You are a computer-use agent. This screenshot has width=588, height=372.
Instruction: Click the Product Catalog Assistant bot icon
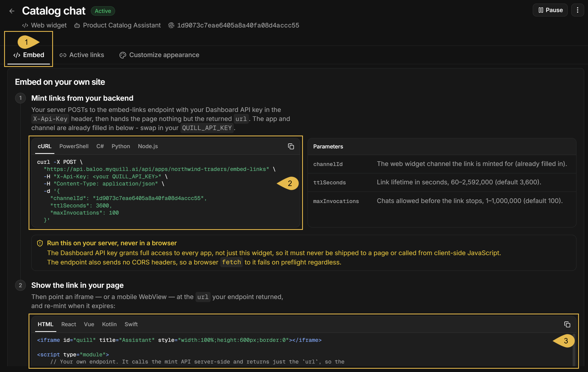tap(77, 26)
